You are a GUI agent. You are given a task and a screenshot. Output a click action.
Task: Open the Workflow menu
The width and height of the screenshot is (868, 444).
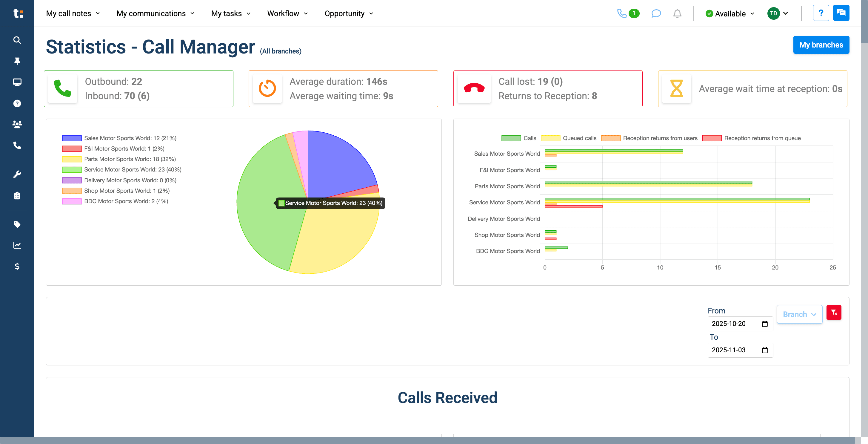coord(288,13)
